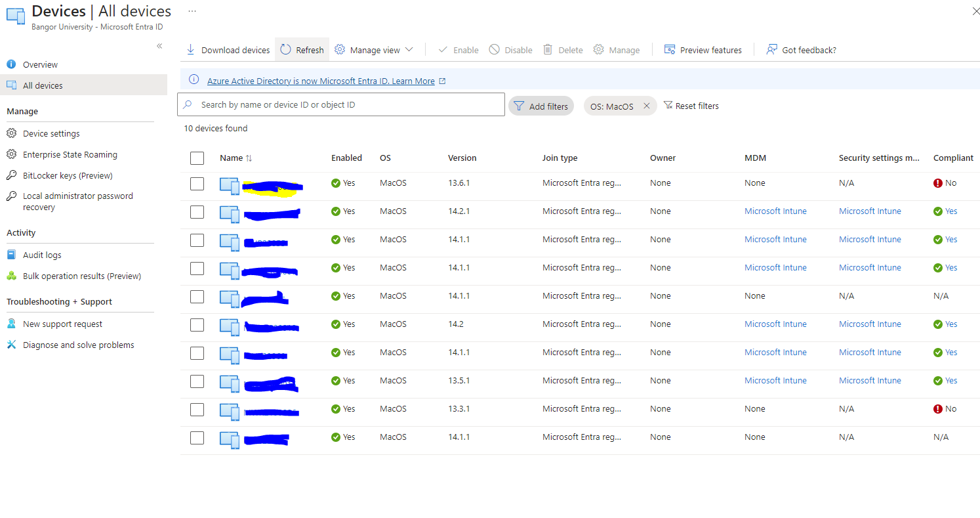Tick checkbox for version 13.3.1 device

197,410
